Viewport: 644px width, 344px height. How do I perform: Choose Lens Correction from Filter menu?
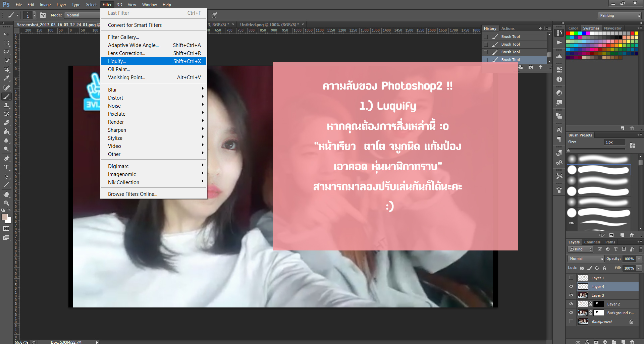pos(154,53)
